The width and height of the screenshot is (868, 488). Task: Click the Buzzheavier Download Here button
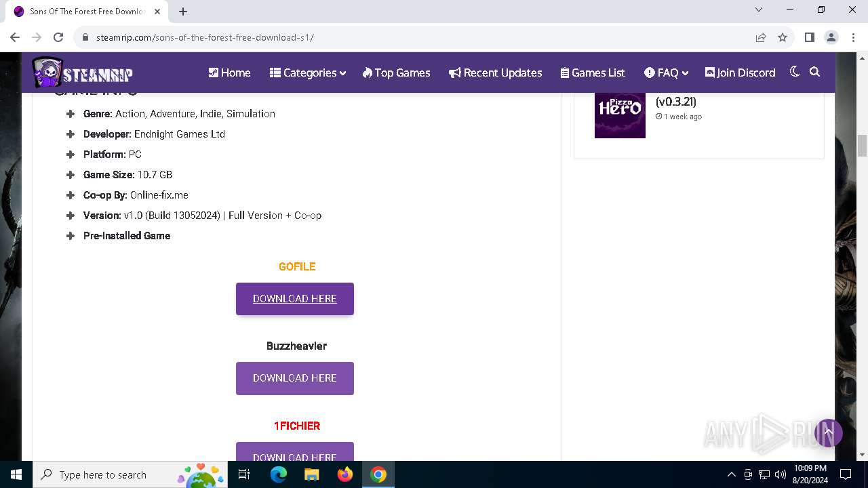295,378
